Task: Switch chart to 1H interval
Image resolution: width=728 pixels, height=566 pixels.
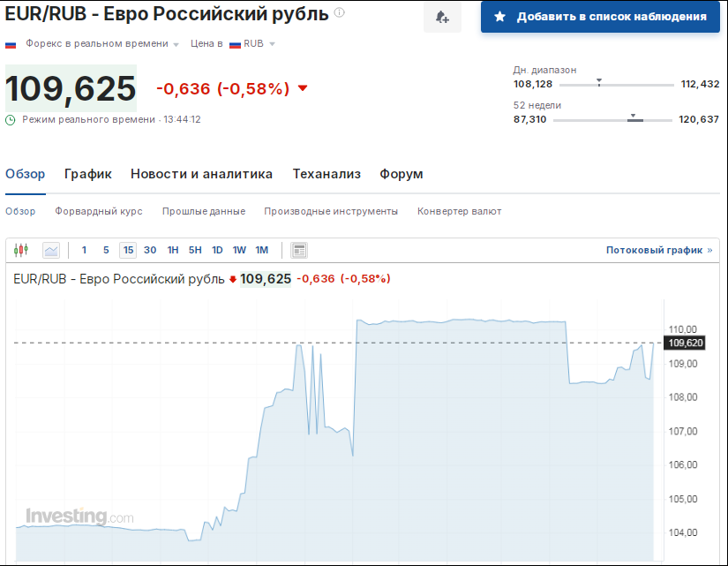Action: tap(172, 250)
